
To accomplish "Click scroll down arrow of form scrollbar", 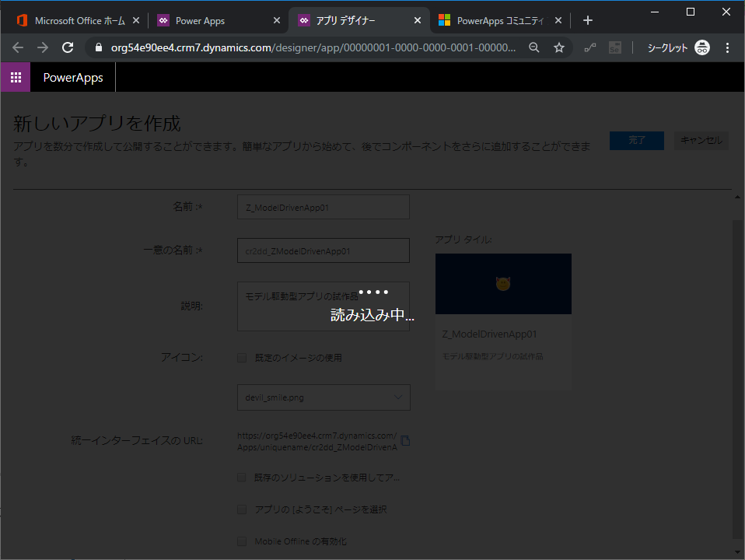I will (x=737, y=552).
